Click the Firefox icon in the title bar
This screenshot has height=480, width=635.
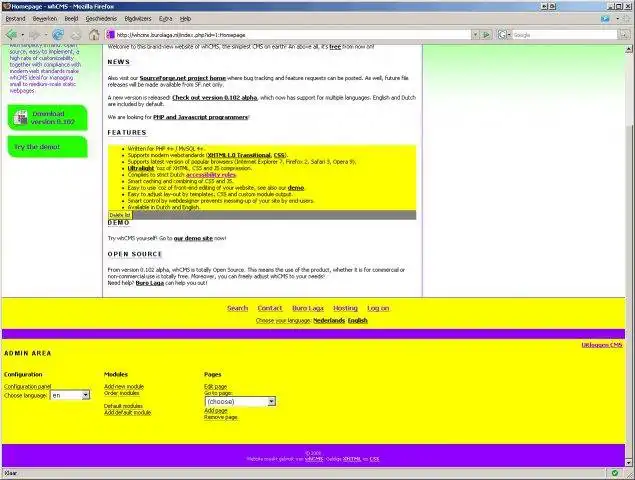[x=6, y=6]
